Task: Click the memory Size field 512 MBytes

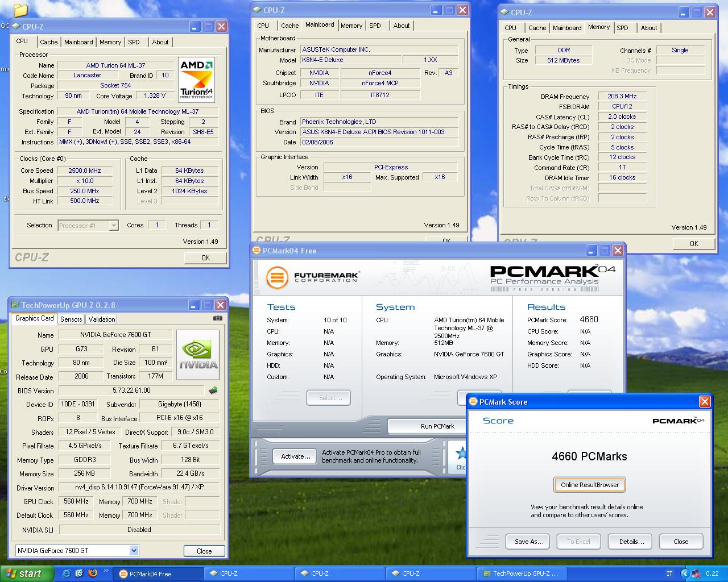Action: 564,60
